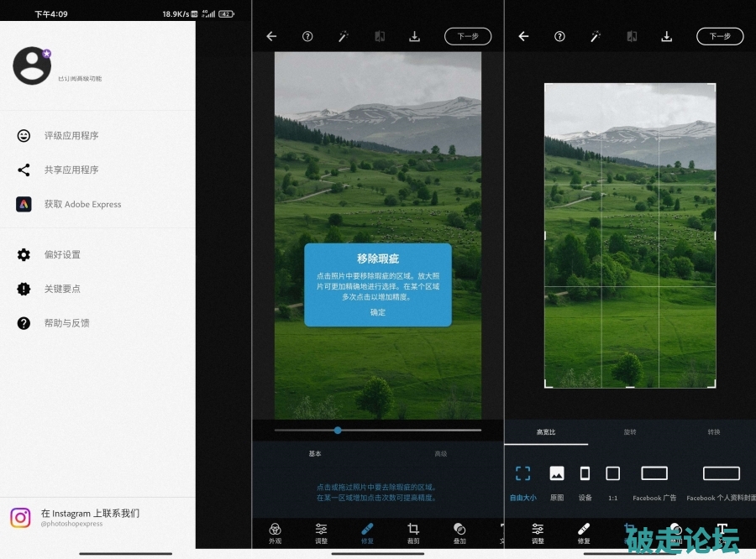756x559 pixels.
Task: Choose the 1:1 square aspect ratio
Action: [x=613, y=481]
